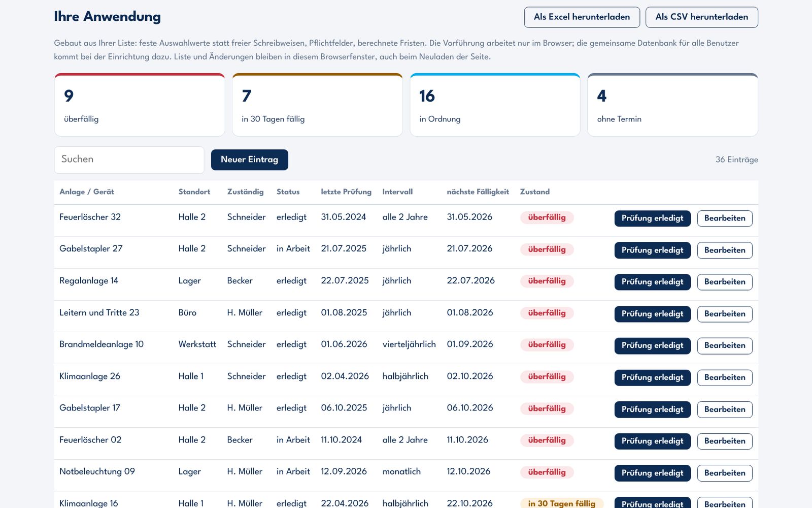Screen dimensions: 812x508
Task: Create a new entry with Neuer Eintrag
Action: click(x=249, y=160)
